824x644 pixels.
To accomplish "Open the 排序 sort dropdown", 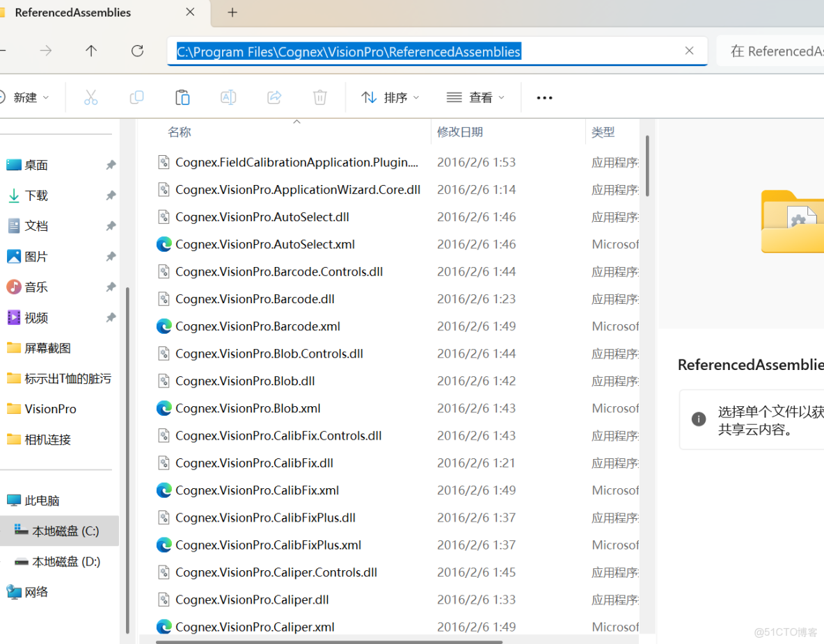I will pos(390,97).
